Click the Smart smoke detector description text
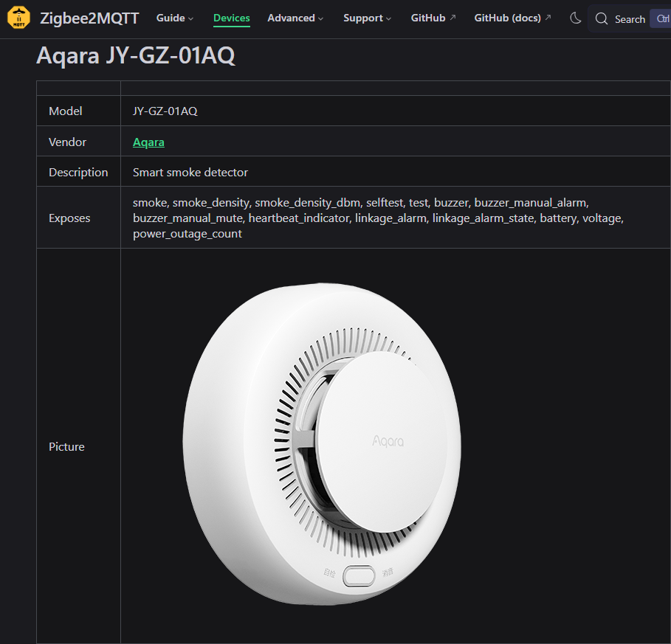 [x=190, y=173]
